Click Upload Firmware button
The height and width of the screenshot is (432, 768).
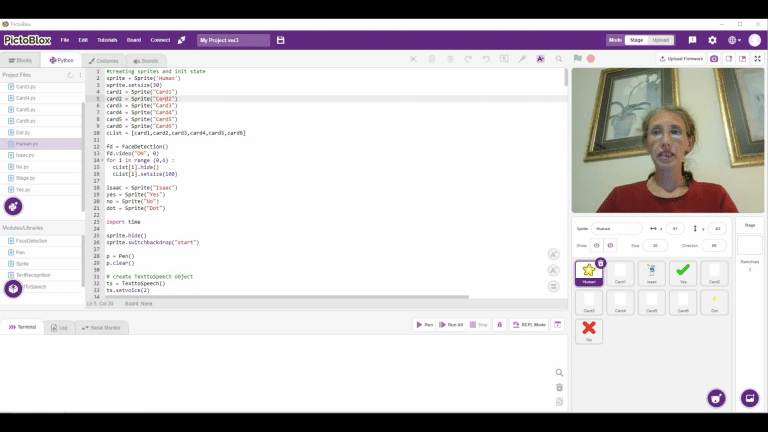tap(681, 59)
